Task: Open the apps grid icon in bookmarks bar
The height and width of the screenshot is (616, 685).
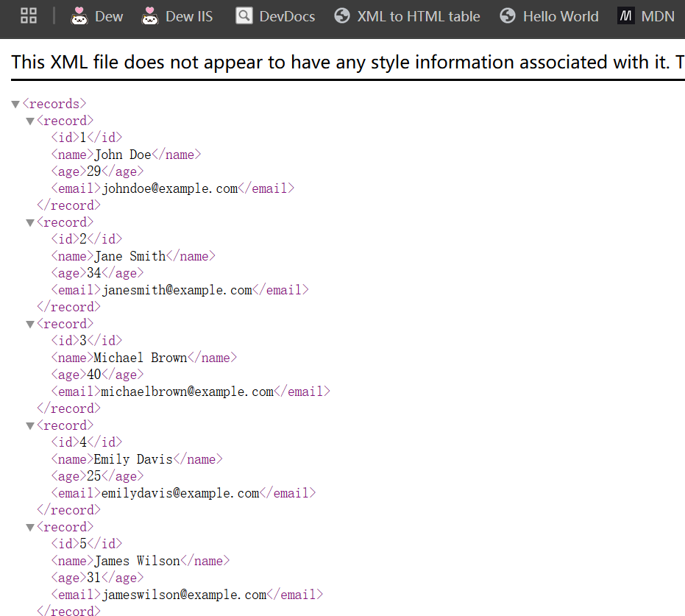Action: 29,16
